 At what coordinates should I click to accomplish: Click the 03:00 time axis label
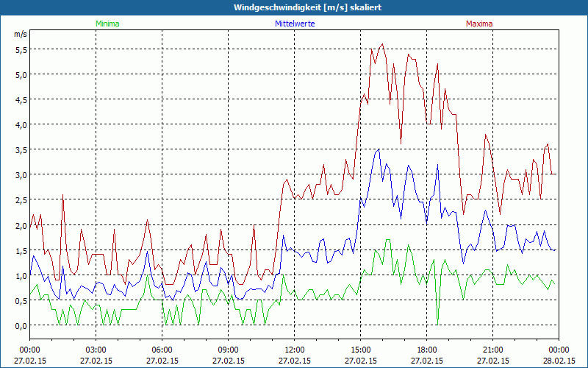96,350
